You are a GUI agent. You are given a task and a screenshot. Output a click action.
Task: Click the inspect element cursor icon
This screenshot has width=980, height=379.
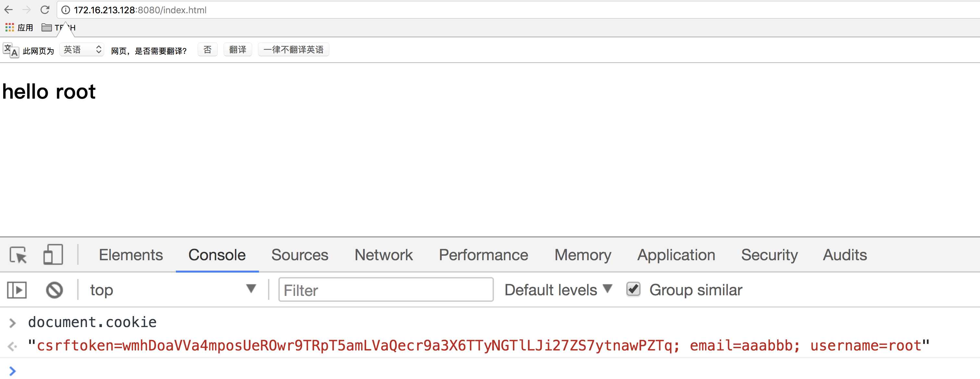[x=19, y=254]
